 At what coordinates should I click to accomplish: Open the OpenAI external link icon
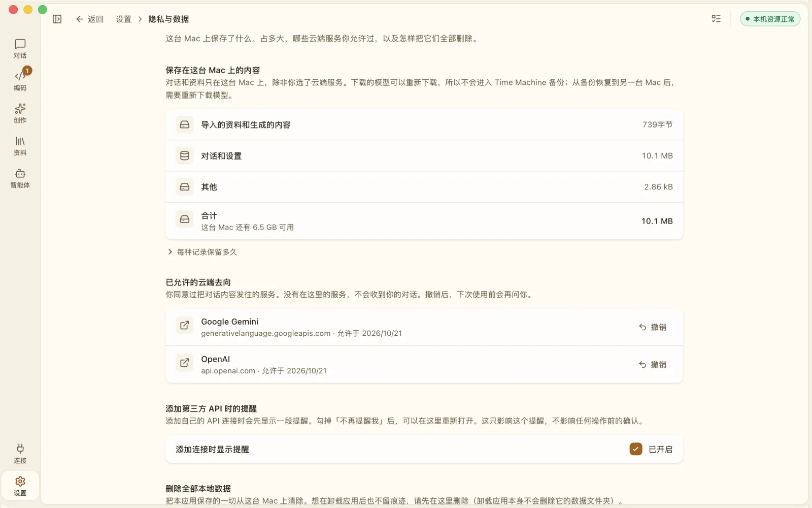[x=185, y=362]
